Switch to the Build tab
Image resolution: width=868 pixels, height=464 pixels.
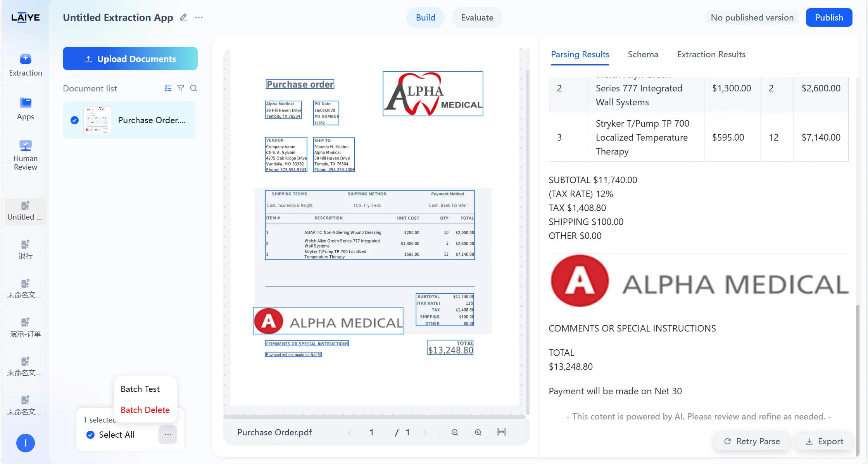(425, 17)
